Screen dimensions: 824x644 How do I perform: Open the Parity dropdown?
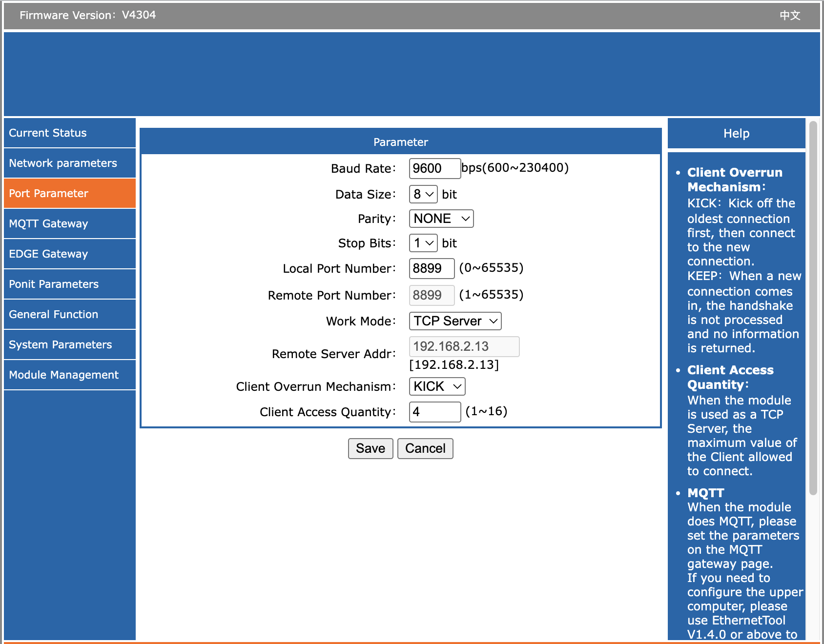point(441,219)
